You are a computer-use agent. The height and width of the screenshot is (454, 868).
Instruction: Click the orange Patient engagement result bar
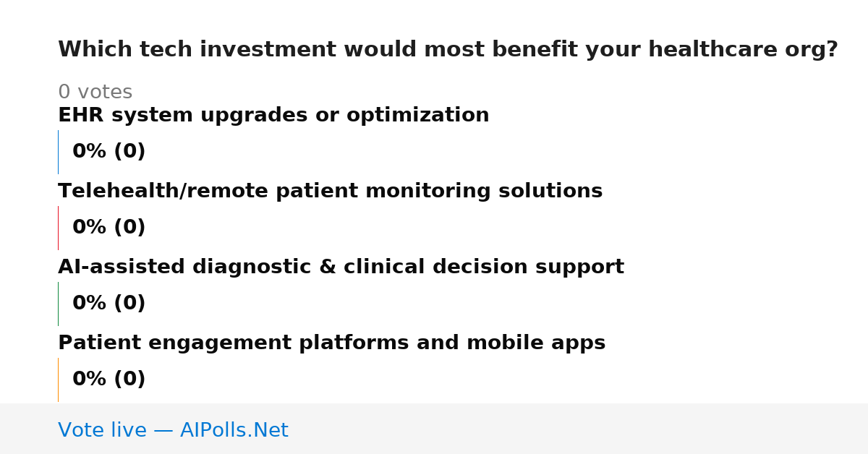pyautogui.click(x=58, y=380)
